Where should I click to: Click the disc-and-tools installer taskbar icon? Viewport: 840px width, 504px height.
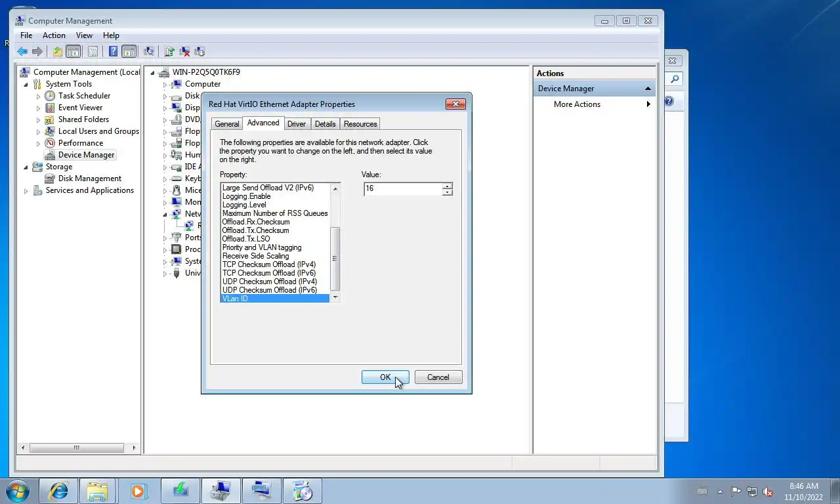click(x=302, y=490)
